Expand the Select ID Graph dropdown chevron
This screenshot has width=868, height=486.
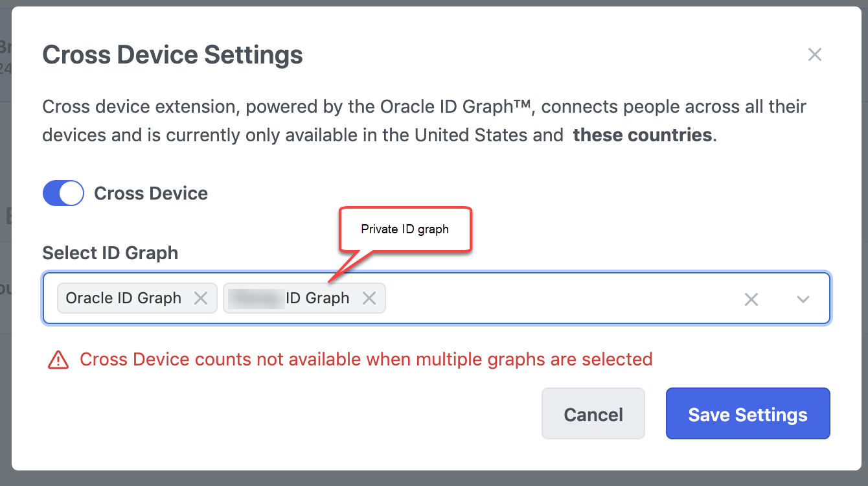[803, 299]
